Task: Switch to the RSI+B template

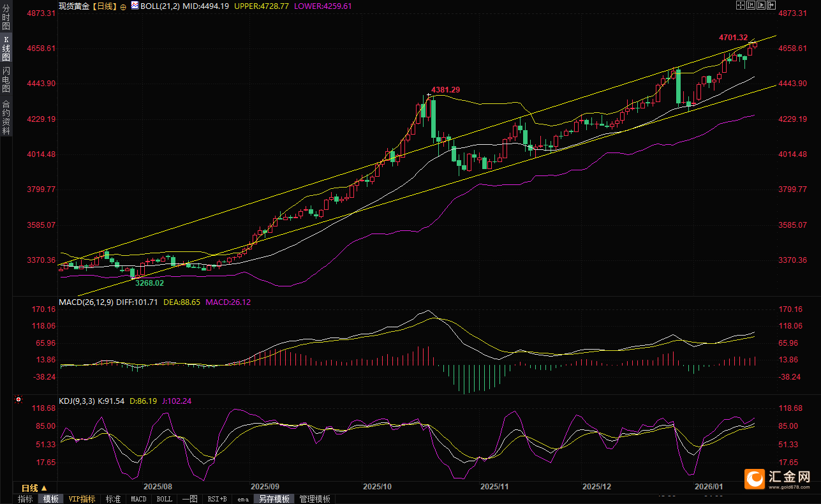Action: click(218, 499)
